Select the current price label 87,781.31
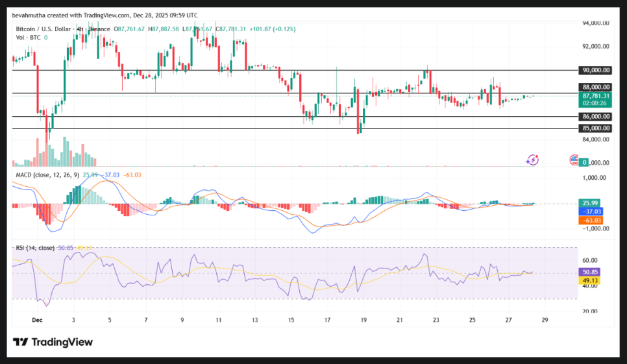627x364 pixels. click(x=595, y=95)
